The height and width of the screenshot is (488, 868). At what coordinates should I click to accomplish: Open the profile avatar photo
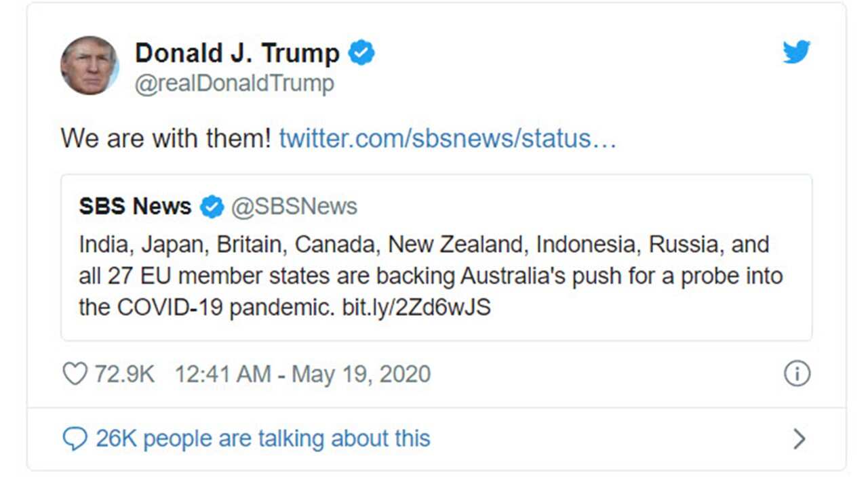90,66
